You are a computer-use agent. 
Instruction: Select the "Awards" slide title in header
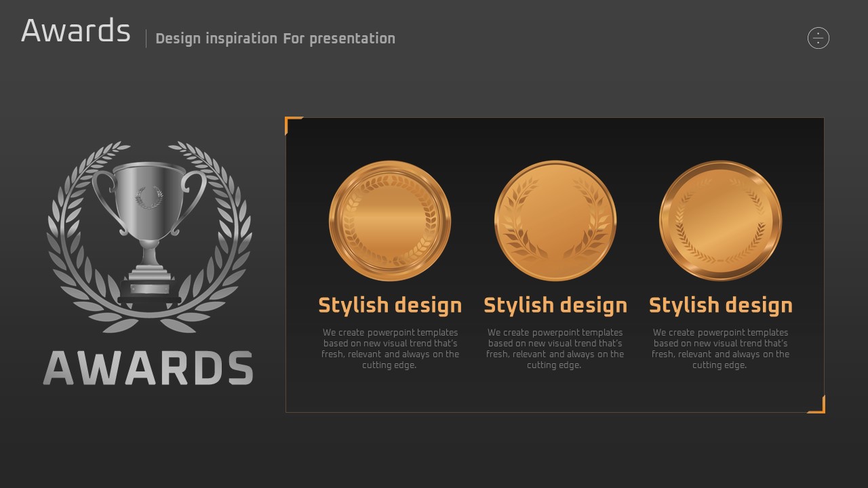pyautogui.click(x=76, y=31)
